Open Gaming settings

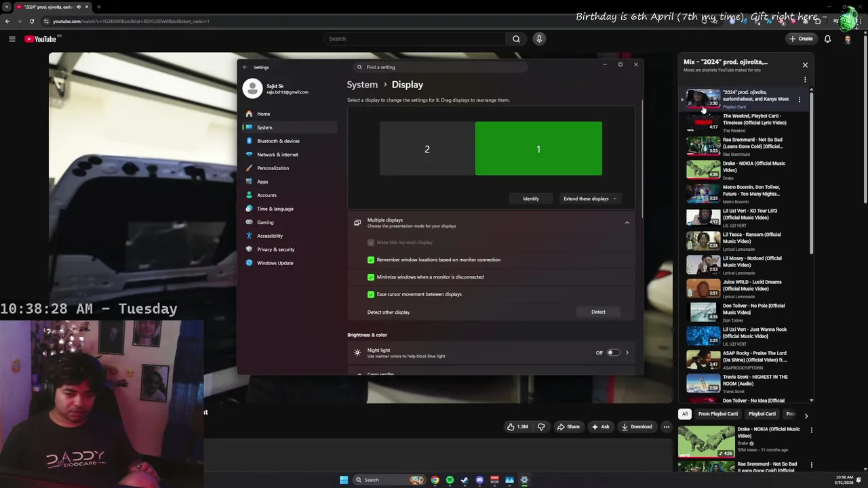coord(265,222)
